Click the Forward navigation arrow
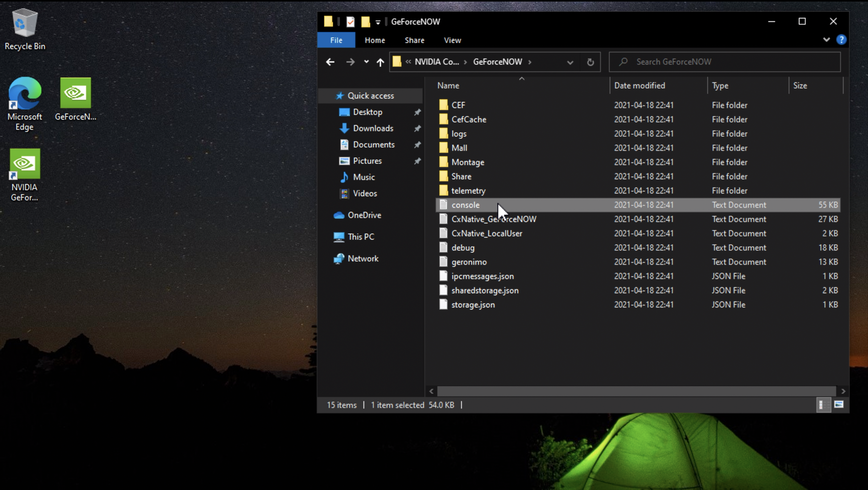Screen dimensions: 868x490 click(351, 62)
